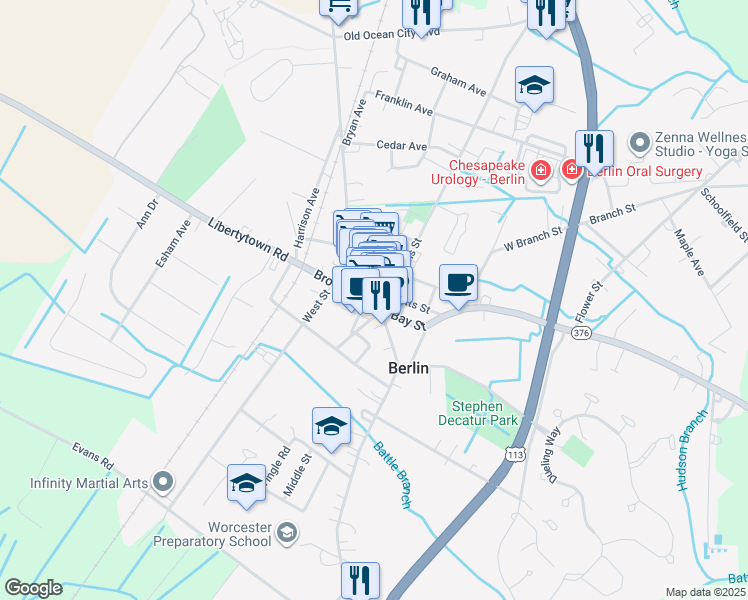This screenshot has height=600, width=748.
Task: Click the Chesapeake Urology medical pin
Action: tap(540, 170)
